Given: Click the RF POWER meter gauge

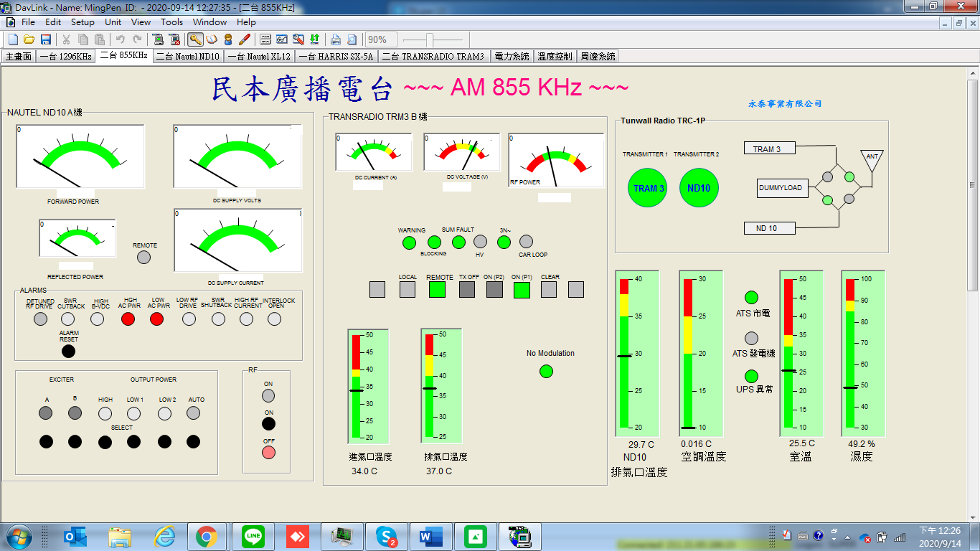Looking at the screenshot, I should [555, 161].
